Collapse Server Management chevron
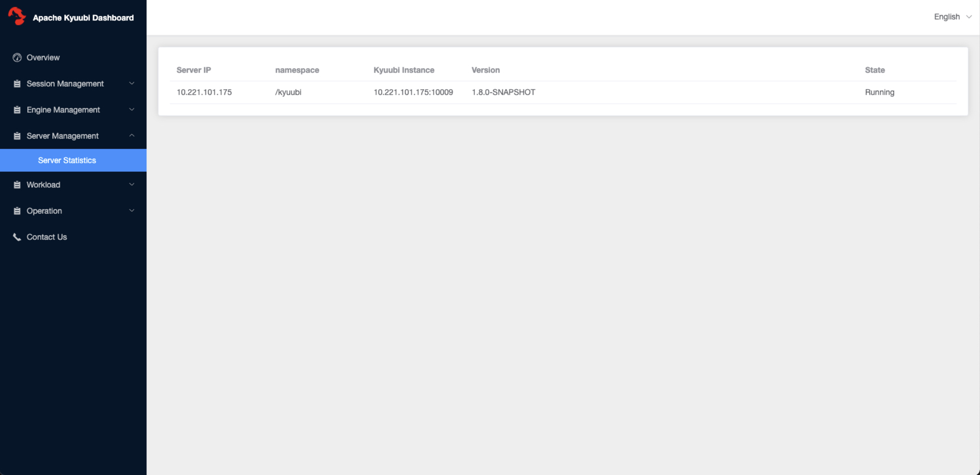Screen dimensions: 980x475 pos(132,136)
